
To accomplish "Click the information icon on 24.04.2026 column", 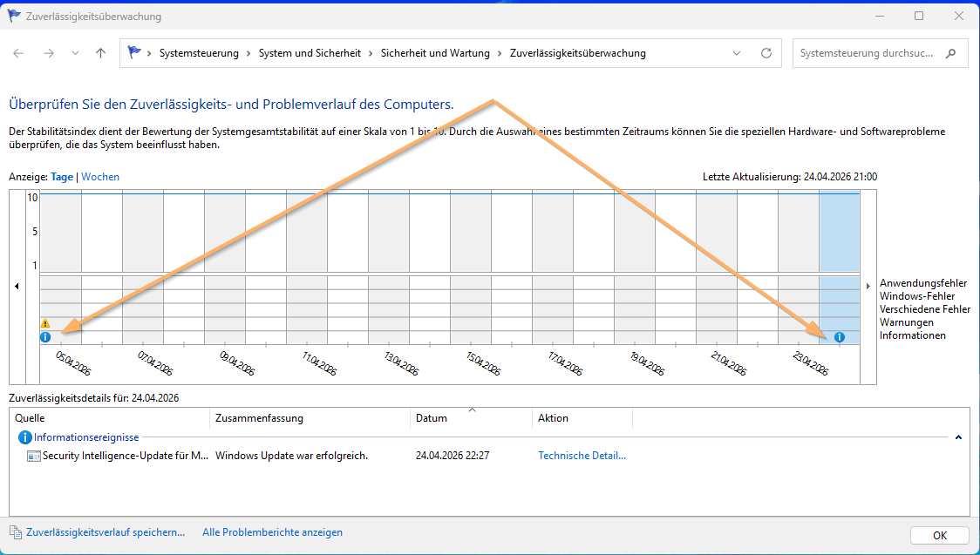I will (840, 337).
